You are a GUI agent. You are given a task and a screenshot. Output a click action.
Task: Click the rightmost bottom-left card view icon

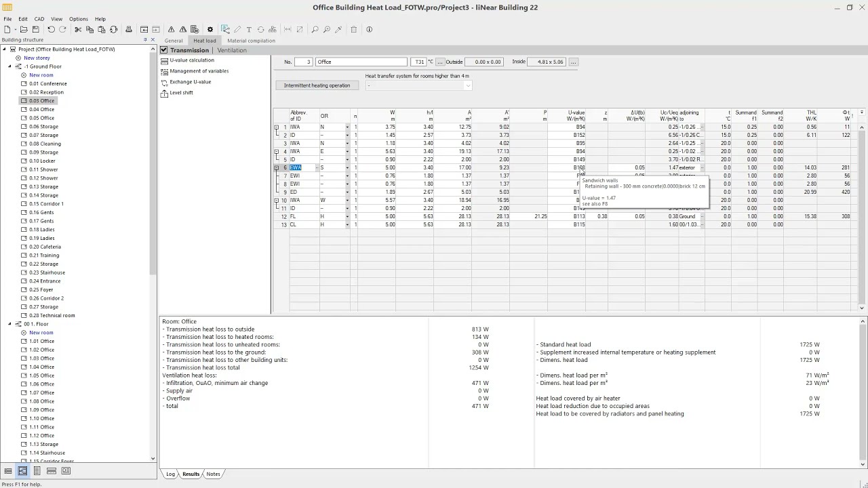coord(66,470)
